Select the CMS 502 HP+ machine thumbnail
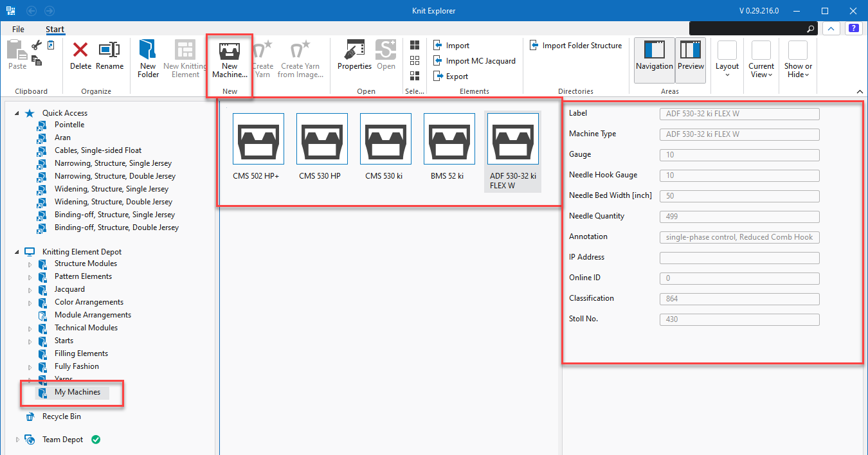868x455 pixels. [258, 139]
